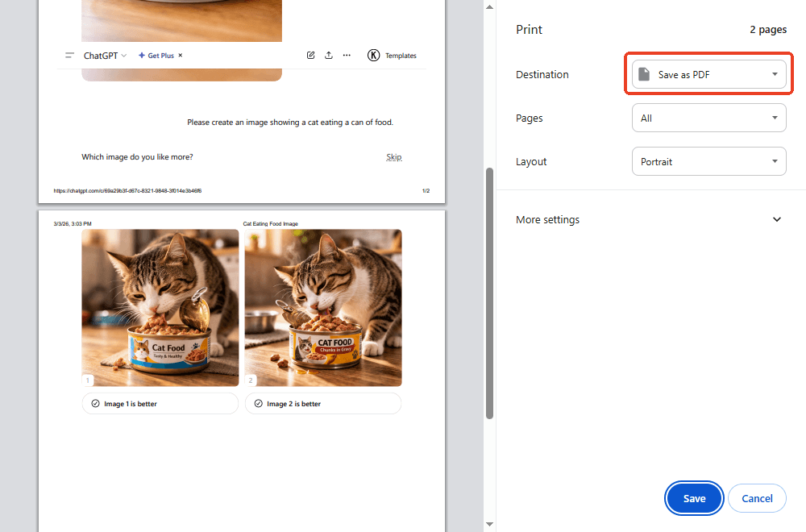The image size is (806, 532).
Task: Click the checkmark icon inside Image 1 is better
Action: click(x=97, y=403)
